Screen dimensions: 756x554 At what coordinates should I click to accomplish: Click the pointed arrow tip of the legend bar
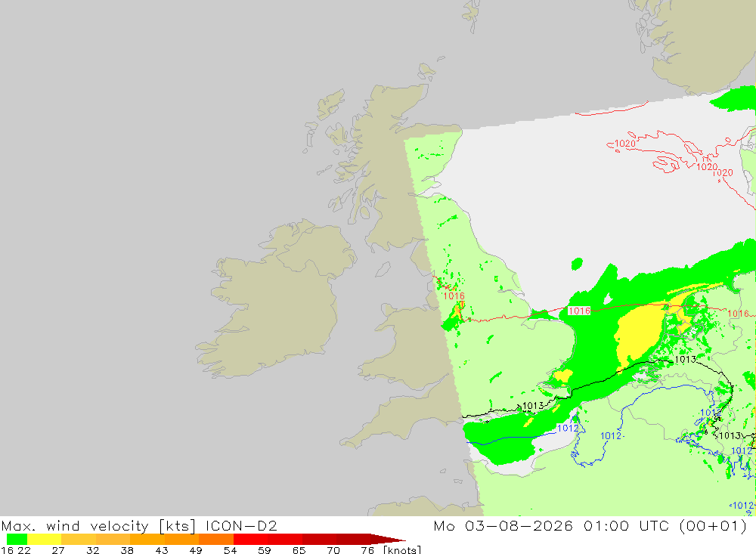click(388, 539)
